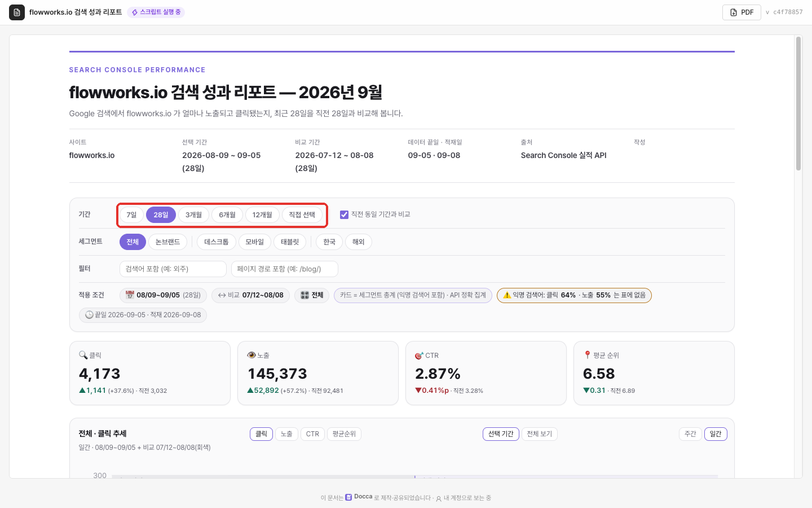Select the 모바일 segment chip
Screen dimensions: 812x508
point(255,242)
